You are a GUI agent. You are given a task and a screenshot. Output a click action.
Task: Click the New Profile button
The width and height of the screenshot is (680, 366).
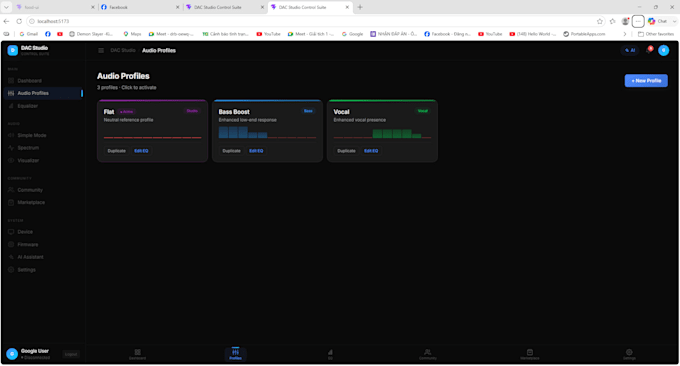click(646, 81)
